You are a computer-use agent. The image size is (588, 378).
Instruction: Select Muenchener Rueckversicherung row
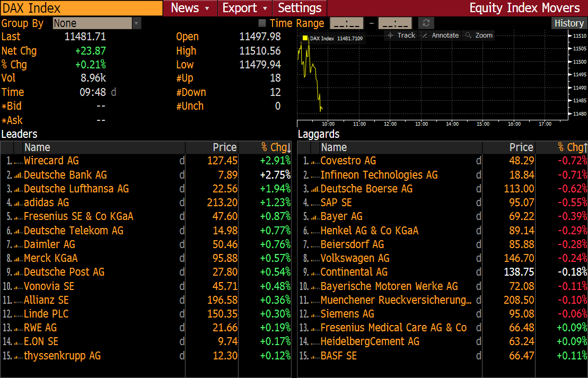click(x=443, y=300)
